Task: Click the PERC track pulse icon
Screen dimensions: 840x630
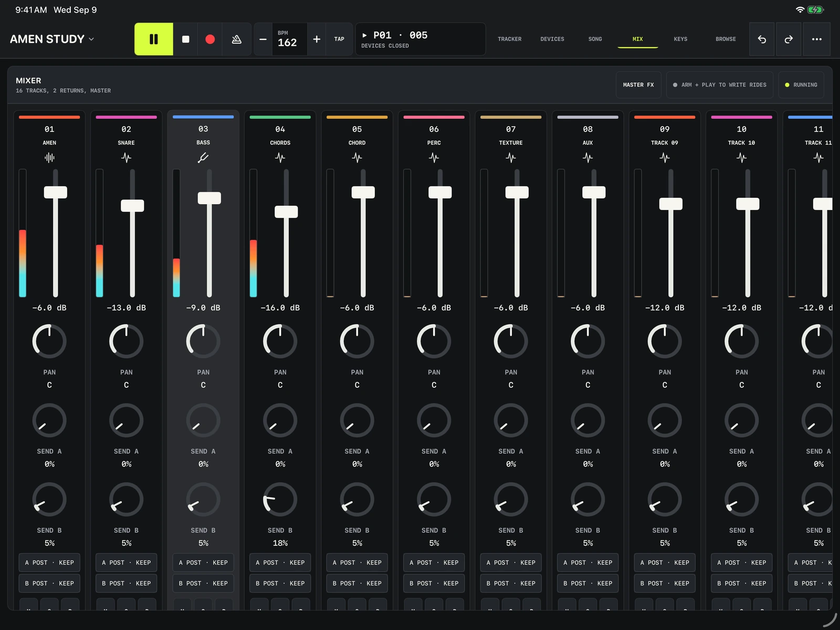Action: (x=434, y=157)
